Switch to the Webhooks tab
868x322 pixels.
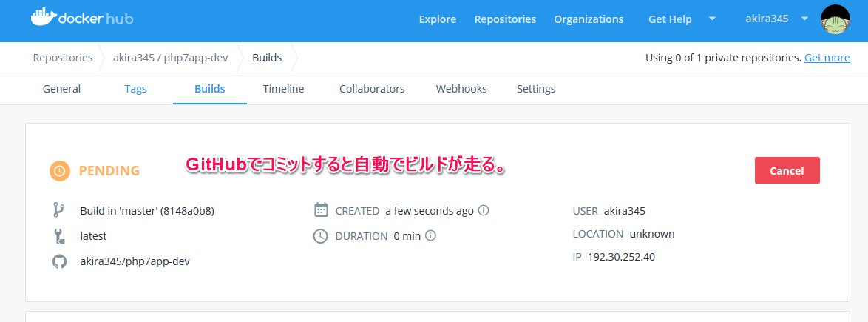[461, 89]
